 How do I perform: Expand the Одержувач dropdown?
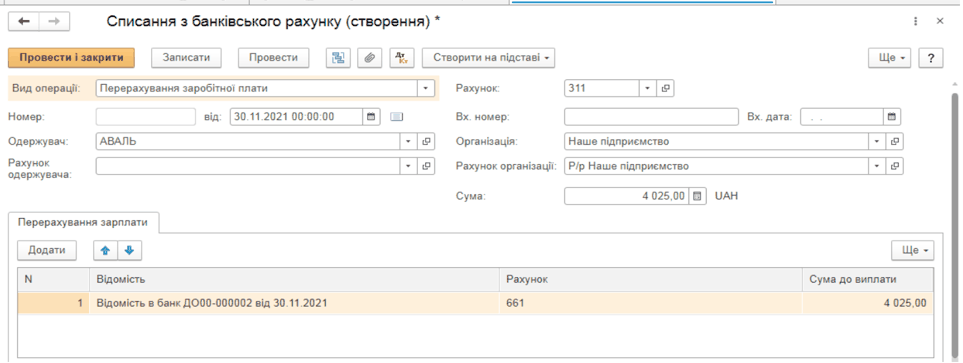409,141
